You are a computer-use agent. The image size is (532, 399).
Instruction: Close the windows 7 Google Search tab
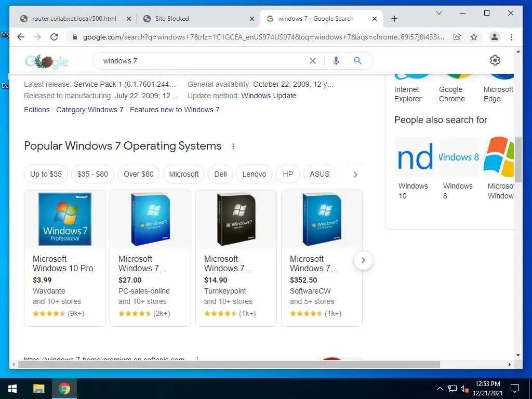pyautogui.click(x=375, y=19)
